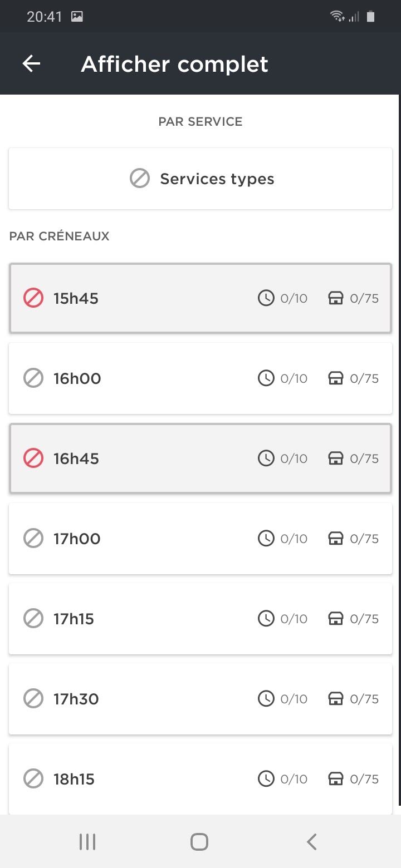Click the block icon beside 17h30
The width and height of the screenshot is (401, 868).
pyautogui.click(x=33, y=699)
